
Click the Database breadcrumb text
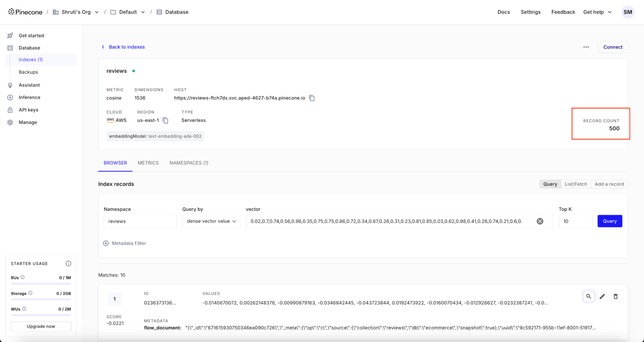(x=177, y=12)
